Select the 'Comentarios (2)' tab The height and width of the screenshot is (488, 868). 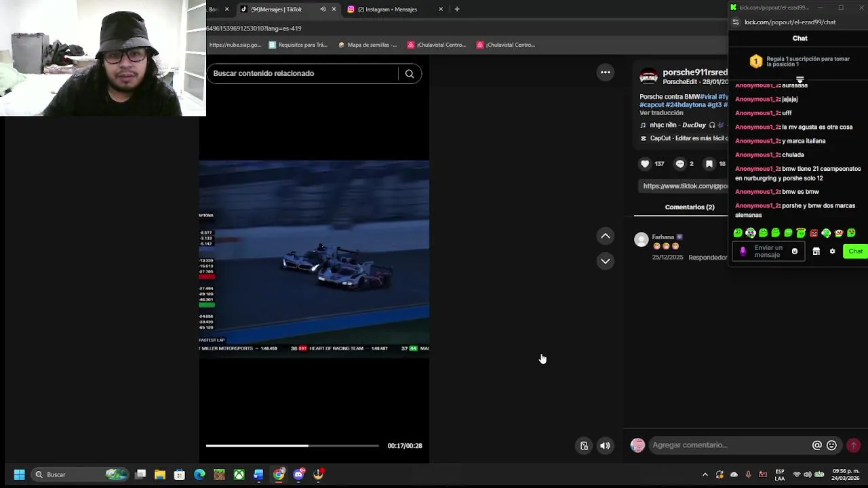tap(690, 207)
